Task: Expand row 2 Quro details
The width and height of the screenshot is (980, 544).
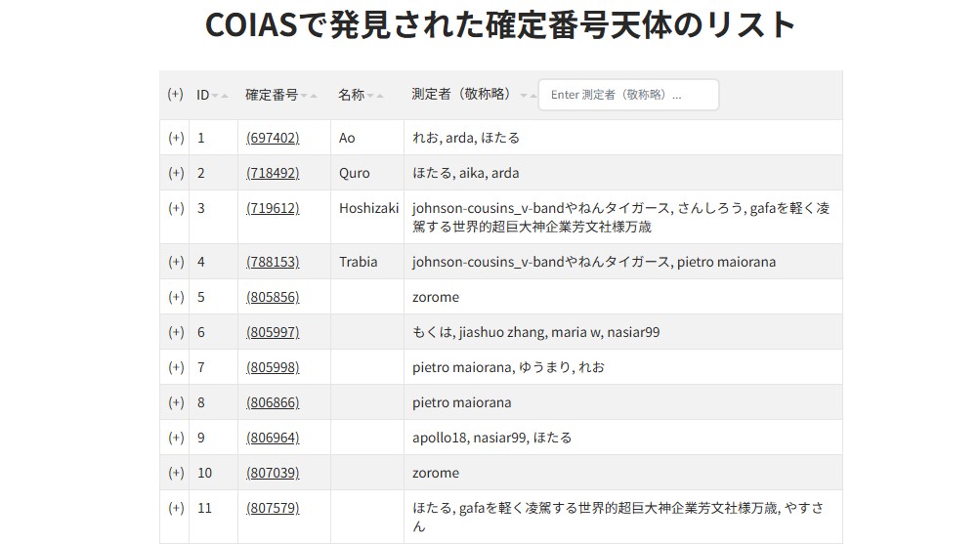Action: pyautogui.click(x=176, y=173)
